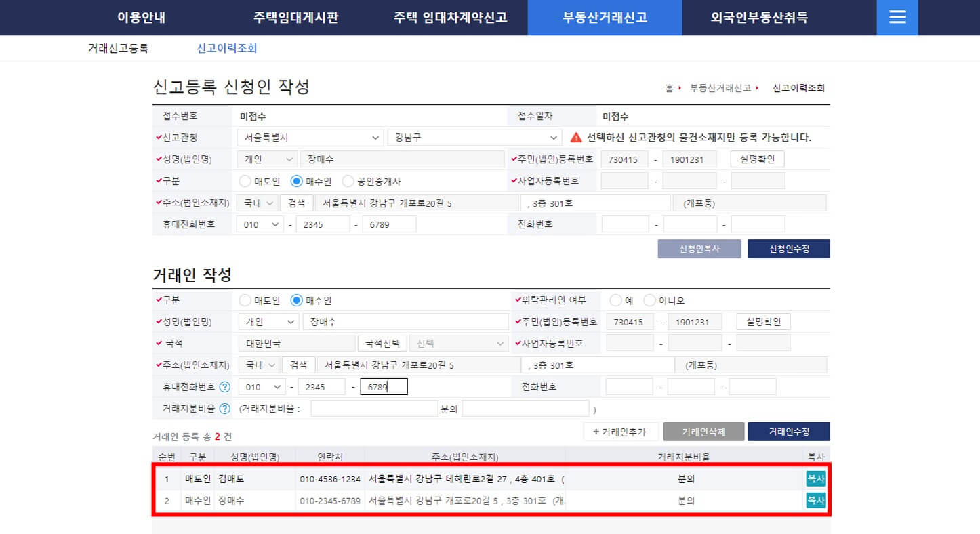This screenshot has height=534, width=980.
Task: Choose 아니오 for 위탁관리인 여부
Action: 649,300
